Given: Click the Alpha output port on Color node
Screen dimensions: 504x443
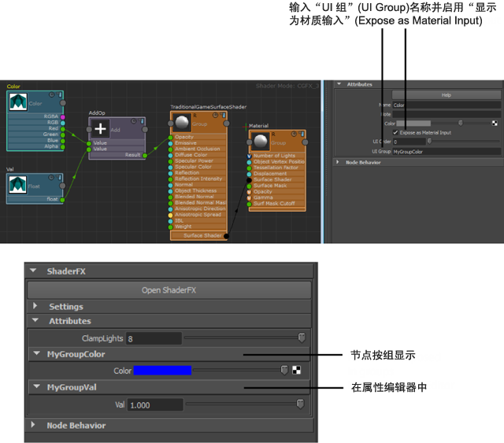Looking at the screenshot, I should 63,147.
